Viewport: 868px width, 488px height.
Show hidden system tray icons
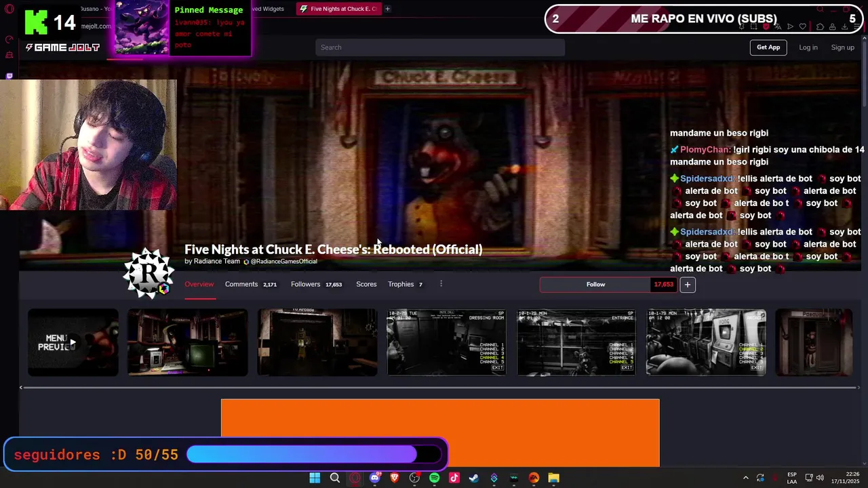pyautogui.click(x=745, y=478)
